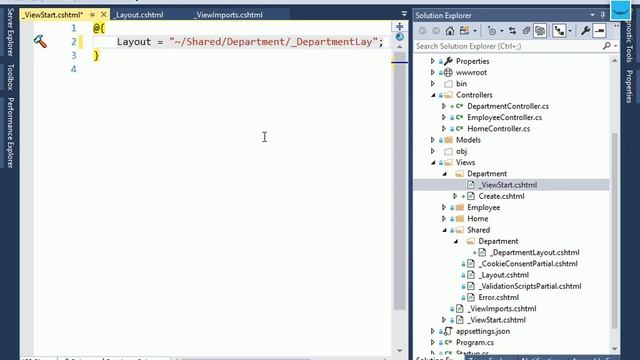Click the editor vertical scrollbar thumb

pos(400,182)
